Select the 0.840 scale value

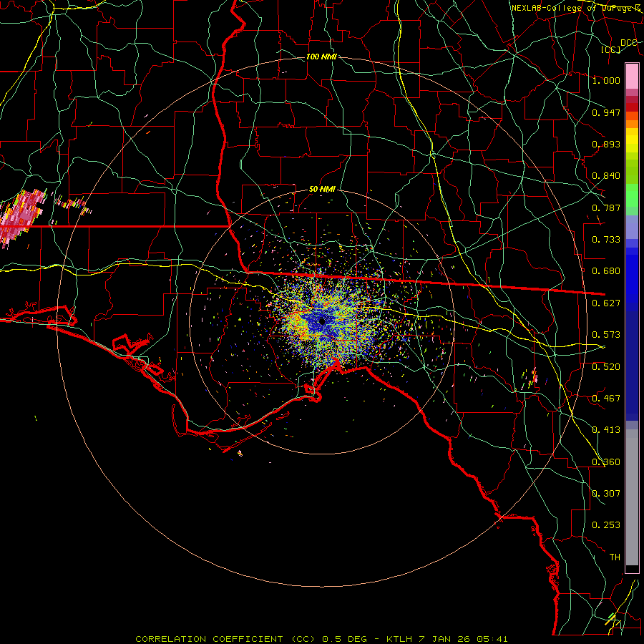(606, 176)
